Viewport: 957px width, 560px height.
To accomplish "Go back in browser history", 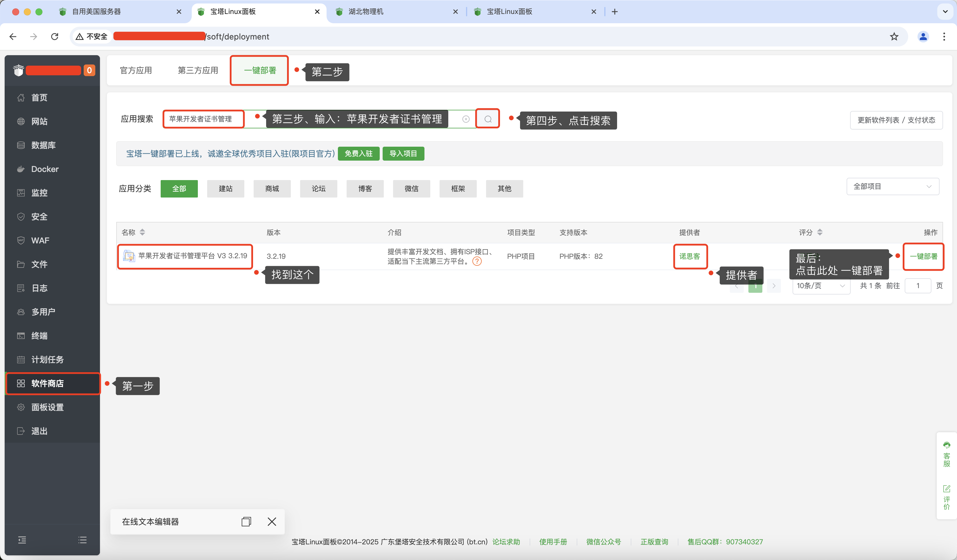I will (13, 36).
